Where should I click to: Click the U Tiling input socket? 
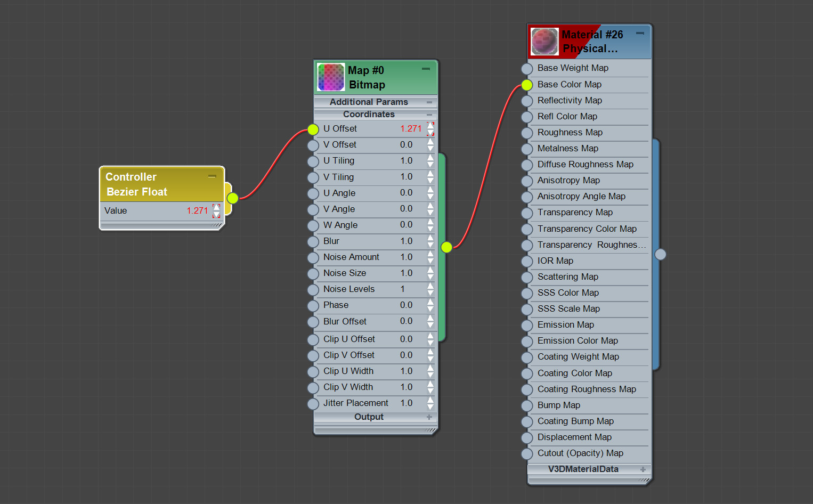[313, 161]
